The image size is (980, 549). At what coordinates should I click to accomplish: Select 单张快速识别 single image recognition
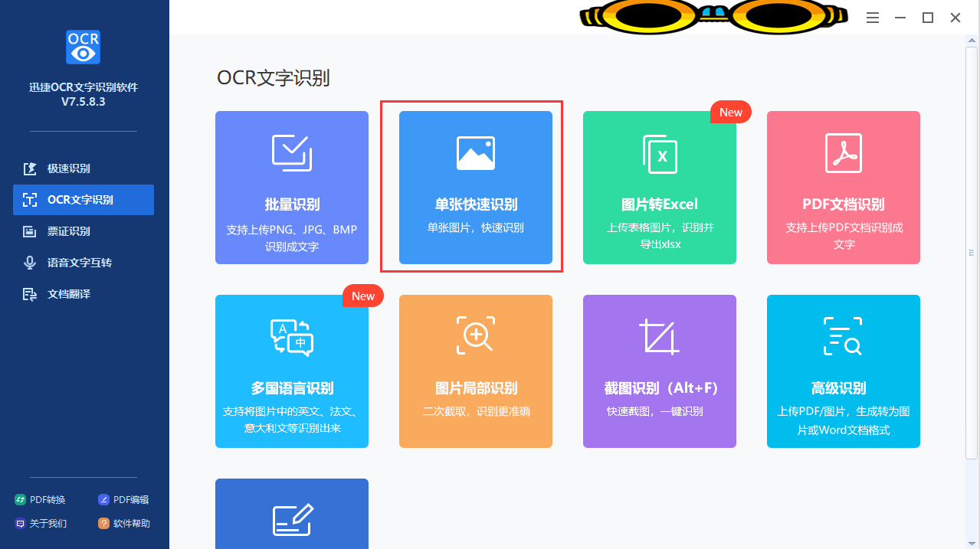(x=475, y=188)
